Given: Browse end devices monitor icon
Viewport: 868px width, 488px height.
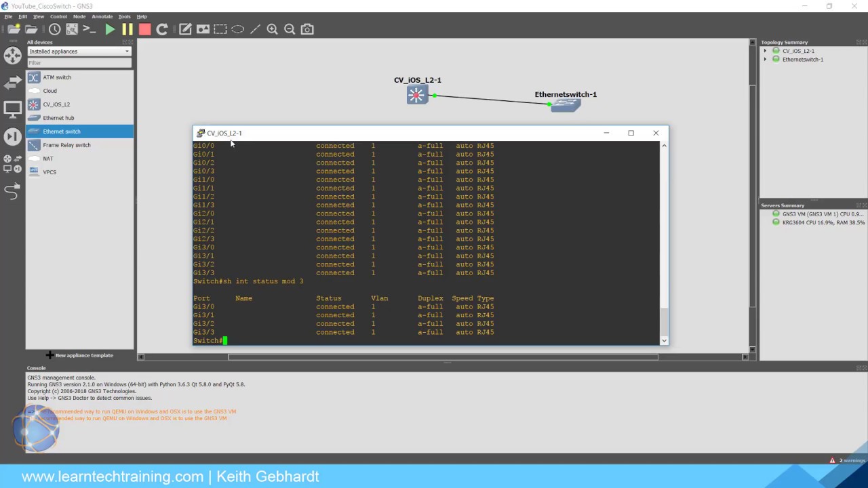Looking at the screenshot, I should coord(12,108).
